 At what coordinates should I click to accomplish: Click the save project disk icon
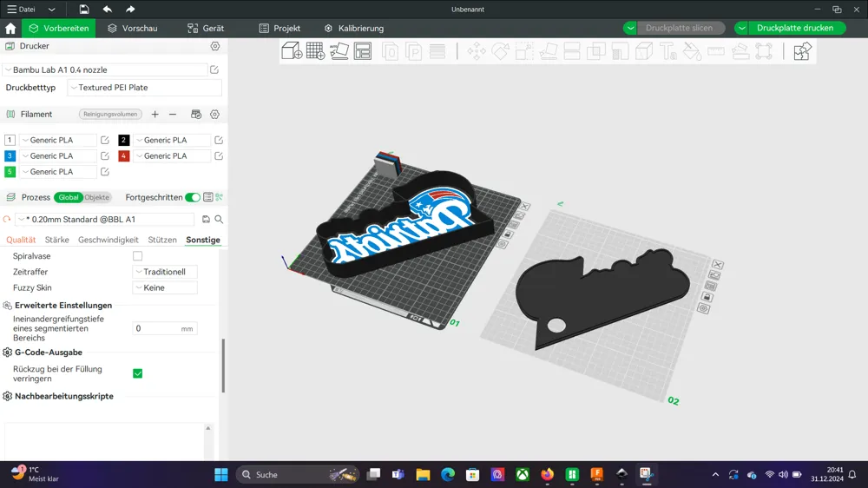[83, 10]
